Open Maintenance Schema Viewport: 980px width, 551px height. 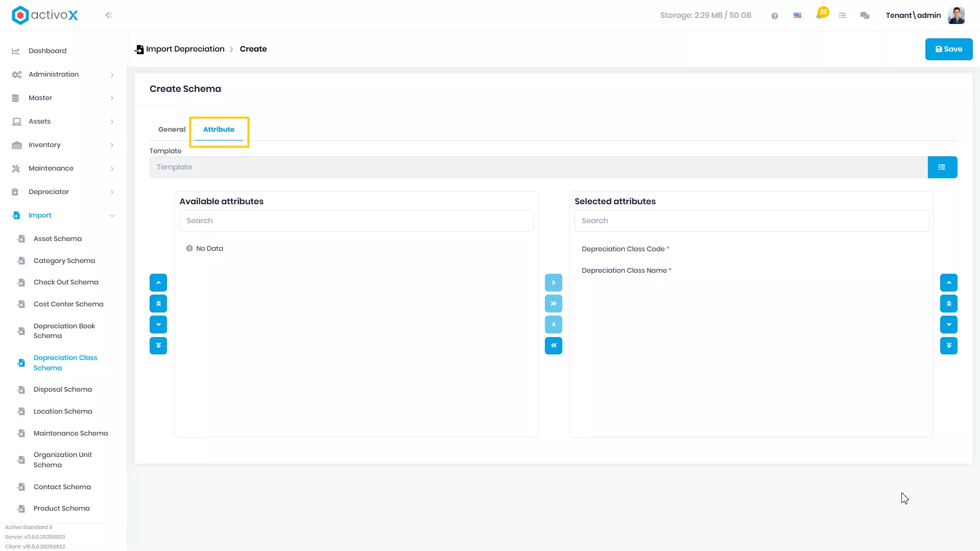coord(71,433)
